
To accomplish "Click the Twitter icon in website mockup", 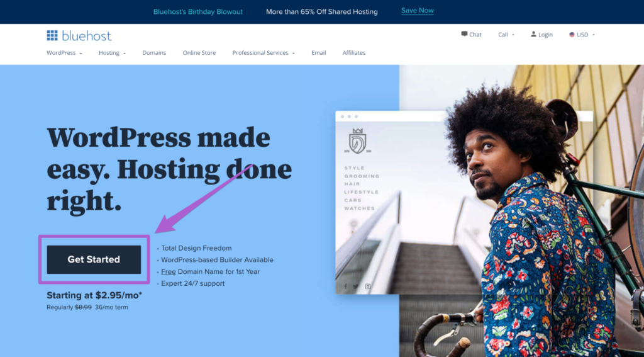I will pyautogui.click(x=356, y=286).
